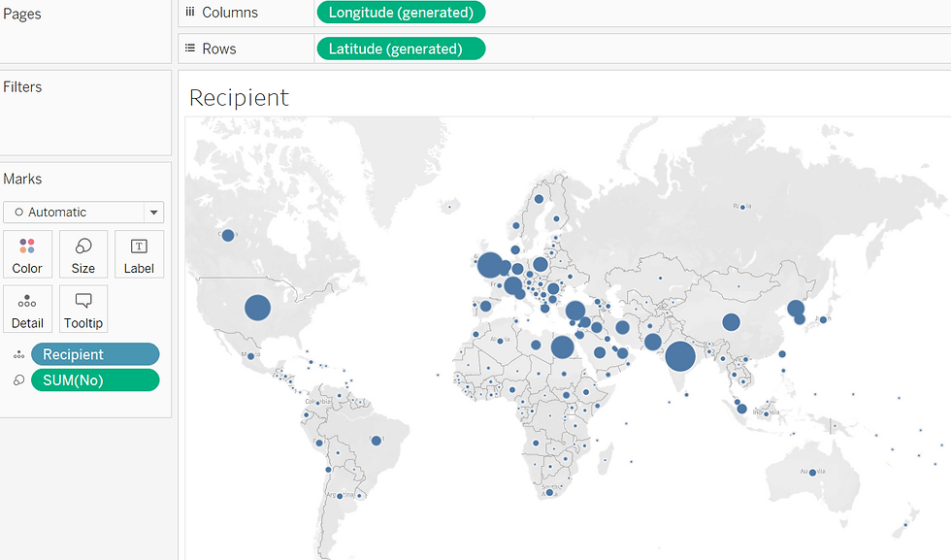
Task: Select the Recipient pill in Marks
Action: (x=95, y=354)
